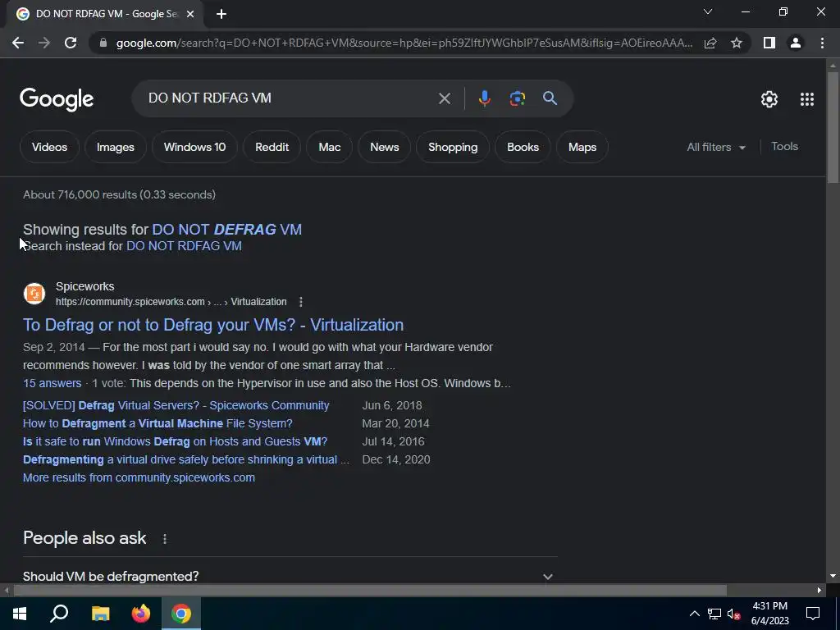
Task: Click the forward navigation arrow
Action: pos(44,43)
